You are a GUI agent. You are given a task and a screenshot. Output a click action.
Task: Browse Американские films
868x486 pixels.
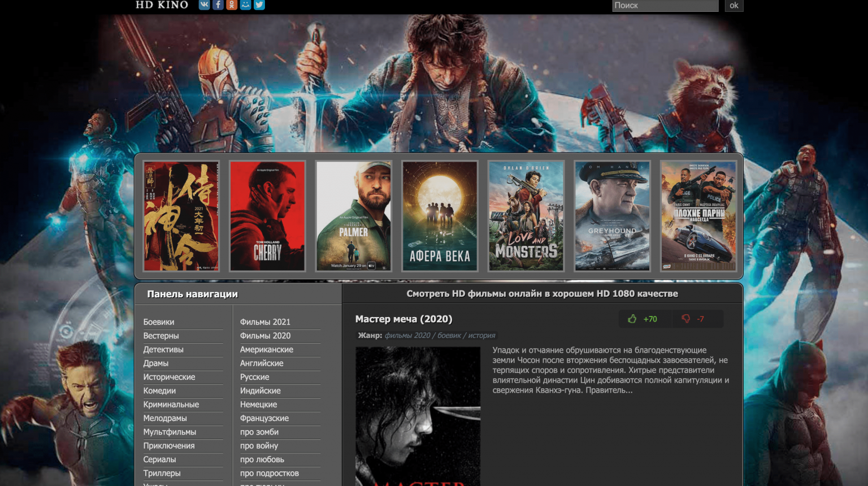pyautogui.click(x=267, y=349)
